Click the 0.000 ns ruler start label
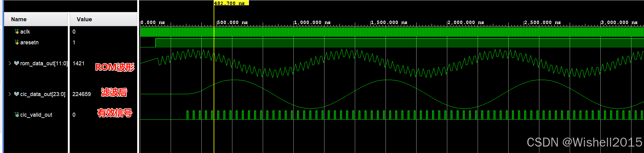The width and height of the screenshot is (644, 153). [153, 22]
